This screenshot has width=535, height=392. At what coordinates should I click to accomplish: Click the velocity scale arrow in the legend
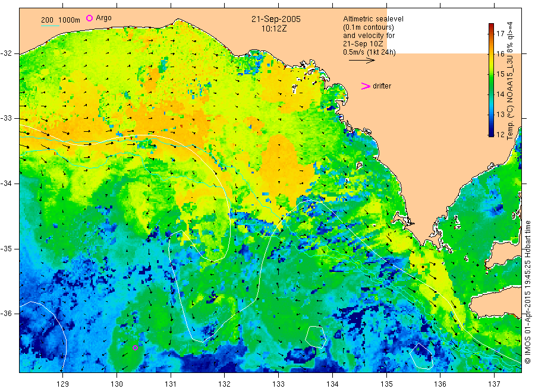tap(361, 61)
